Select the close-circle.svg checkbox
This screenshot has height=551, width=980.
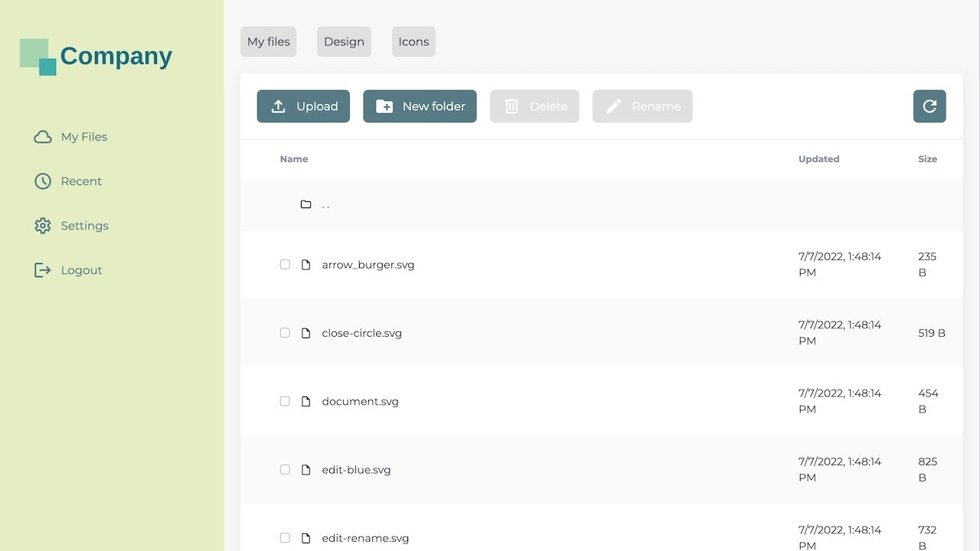coord(285,333)
